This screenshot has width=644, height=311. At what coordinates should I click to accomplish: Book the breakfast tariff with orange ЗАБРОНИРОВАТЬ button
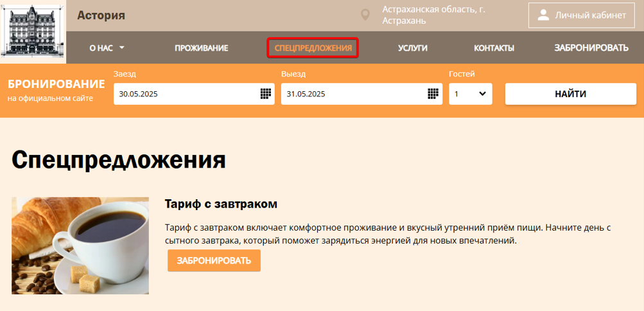(x=214, y=260)
